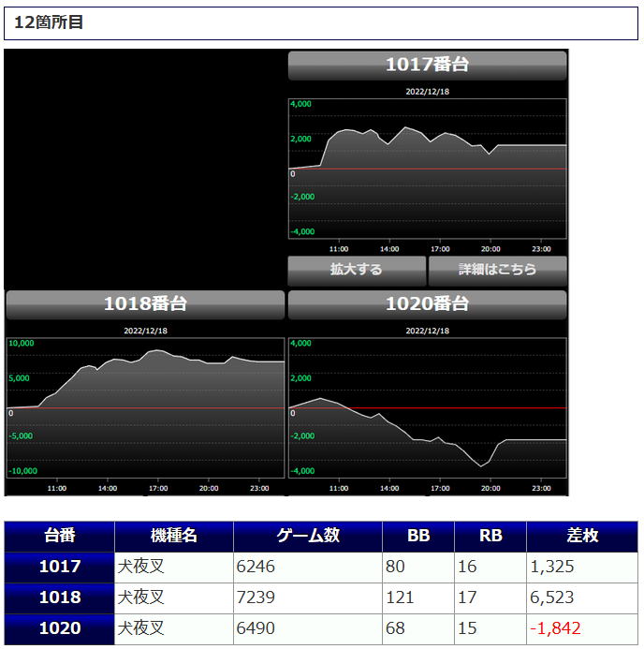644x649 pixels.
Task: Open the 詳細はこちら button
Action: [x=498, y=271]
